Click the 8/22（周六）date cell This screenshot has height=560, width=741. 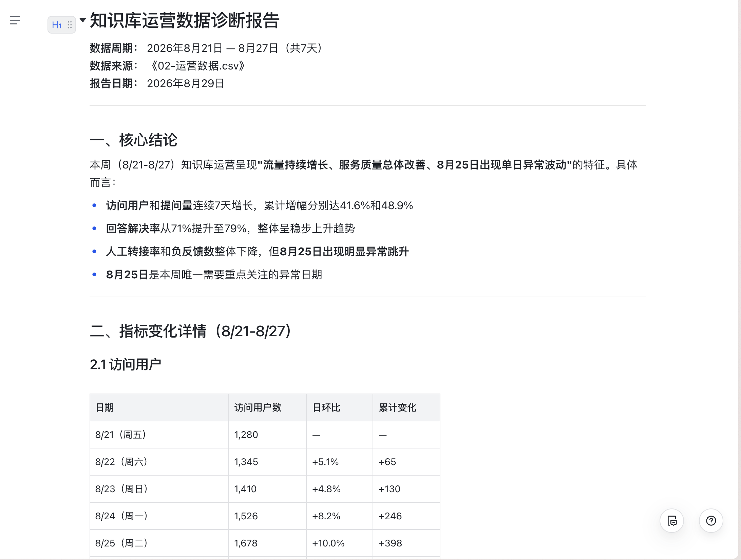click(159, 462)
